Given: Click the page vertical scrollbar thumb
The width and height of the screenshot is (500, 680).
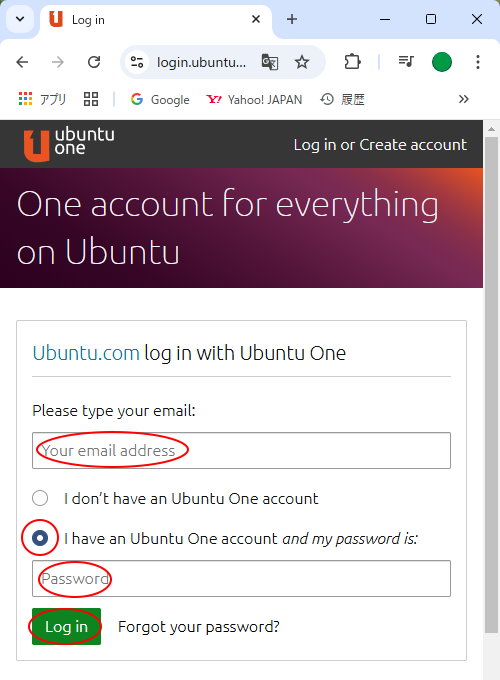Looking at the screenshot, I should point(491,385).
